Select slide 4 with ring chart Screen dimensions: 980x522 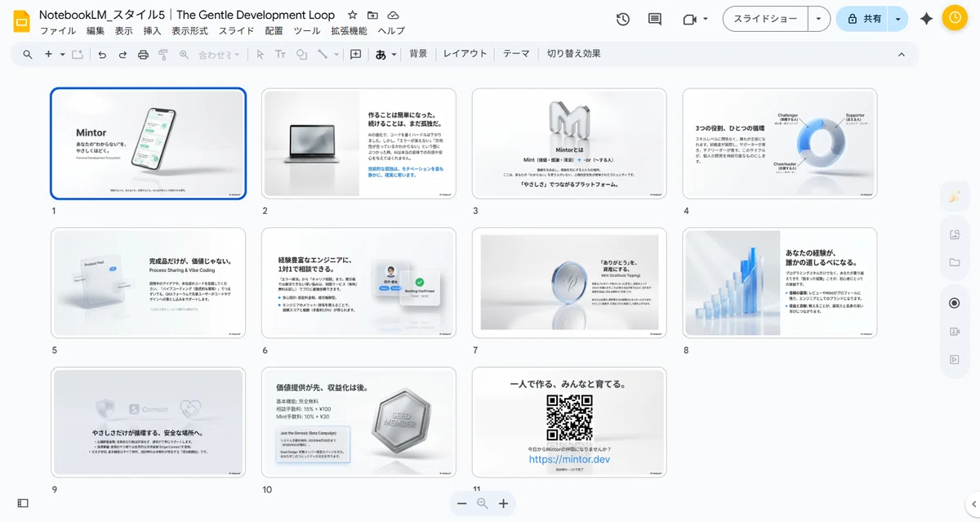click(x=779, y=144)
